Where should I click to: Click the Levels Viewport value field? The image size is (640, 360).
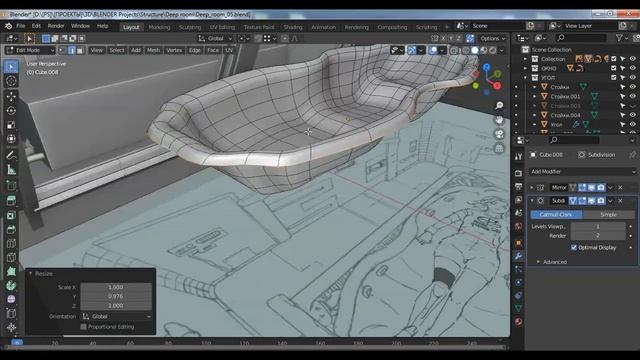point(598,226)
